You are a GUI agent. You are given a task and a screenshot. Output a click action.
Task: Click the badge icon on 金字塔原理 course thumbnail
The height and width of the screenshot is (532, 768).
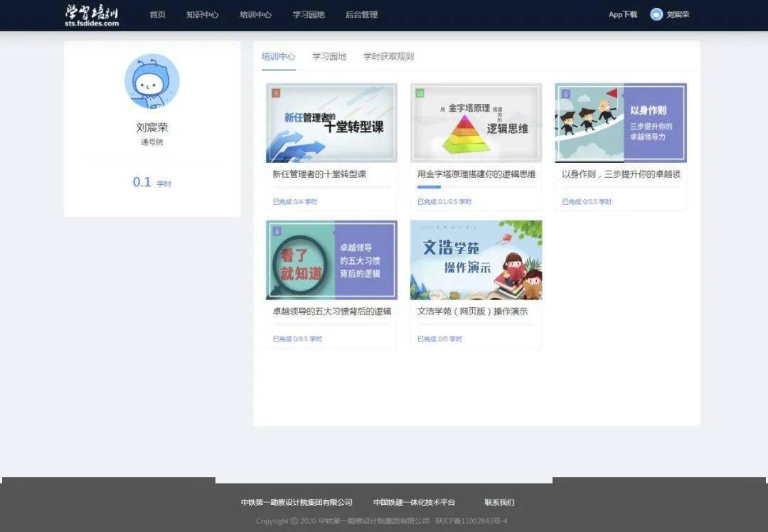[x=420, y=92]
